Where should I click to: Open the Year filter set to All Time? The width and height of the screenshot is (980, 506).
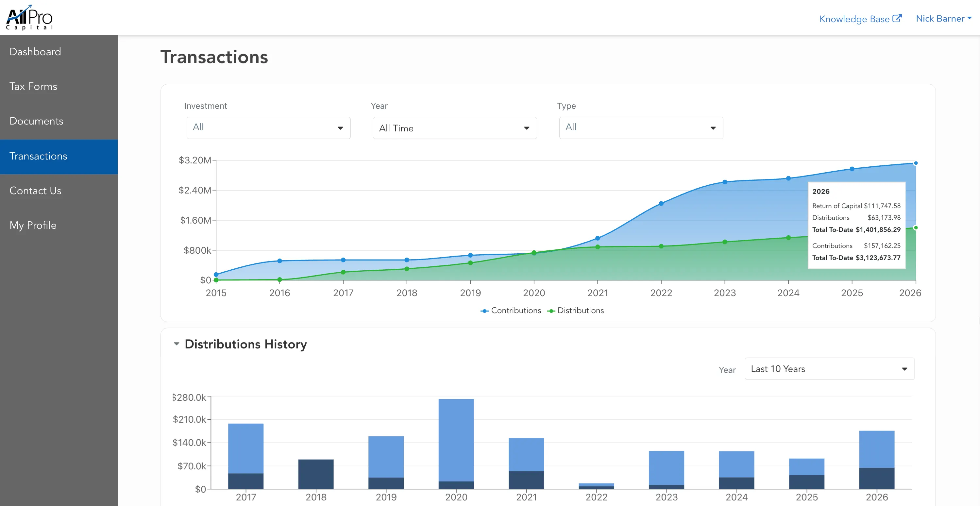click(455, 128)
